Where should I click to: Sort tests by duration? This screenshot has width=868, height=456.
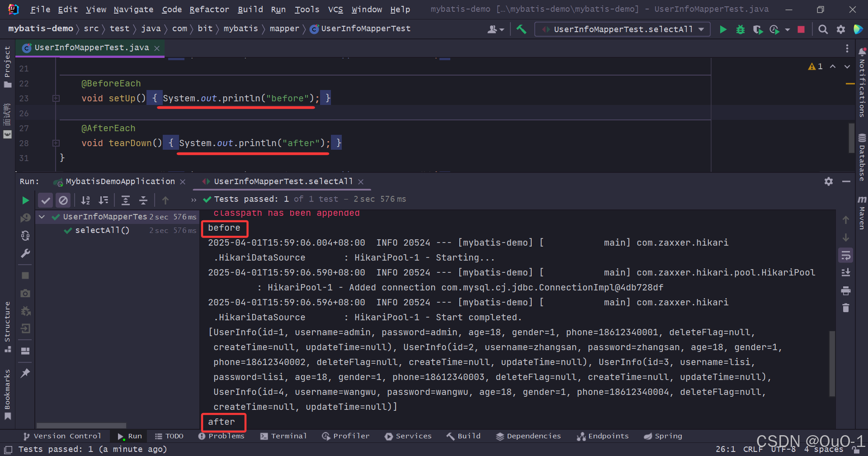pyautogui.click(x=104, y=200)
